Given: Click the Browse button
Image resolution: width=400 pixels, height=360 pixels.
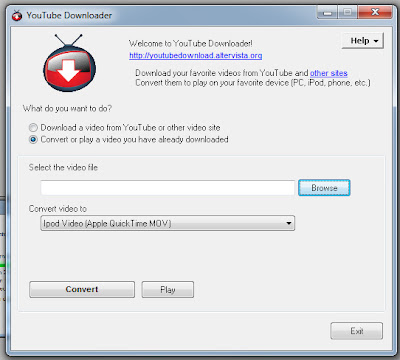Looking at the screenshot, I should (324, 188).
